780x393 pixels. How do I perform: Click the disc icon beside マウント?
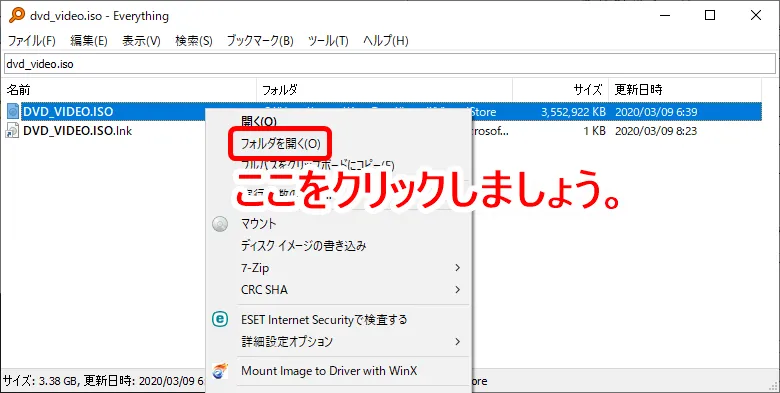tap(220, 224)
